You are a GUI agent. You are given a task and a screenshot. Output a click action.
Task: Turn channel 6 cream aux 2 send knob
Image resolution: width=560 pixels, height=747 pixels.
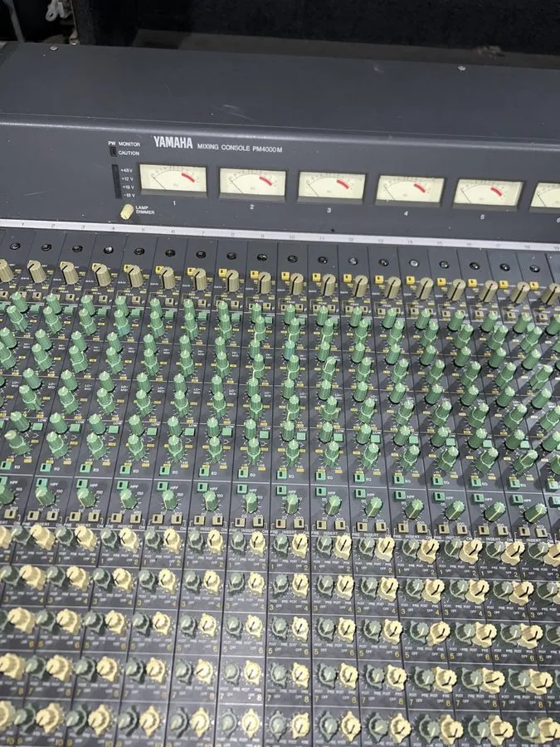click(129, 539)
